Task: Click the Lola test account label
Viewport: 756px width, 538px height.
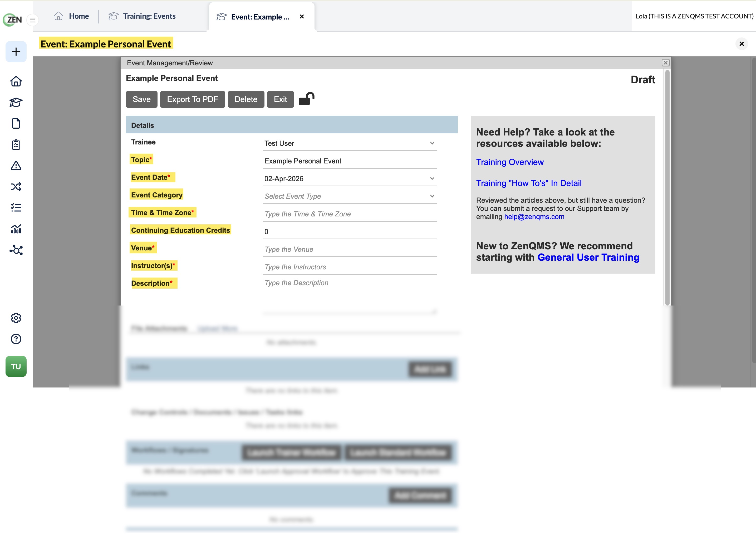Action: coord(694,16)
